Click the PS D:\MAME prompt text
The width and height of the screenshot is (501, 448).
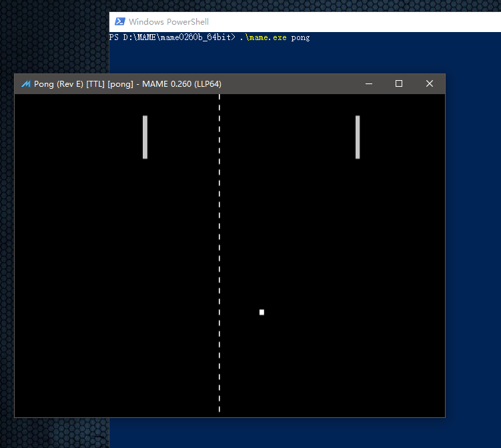pyautogui.click(x=172, y=37)
